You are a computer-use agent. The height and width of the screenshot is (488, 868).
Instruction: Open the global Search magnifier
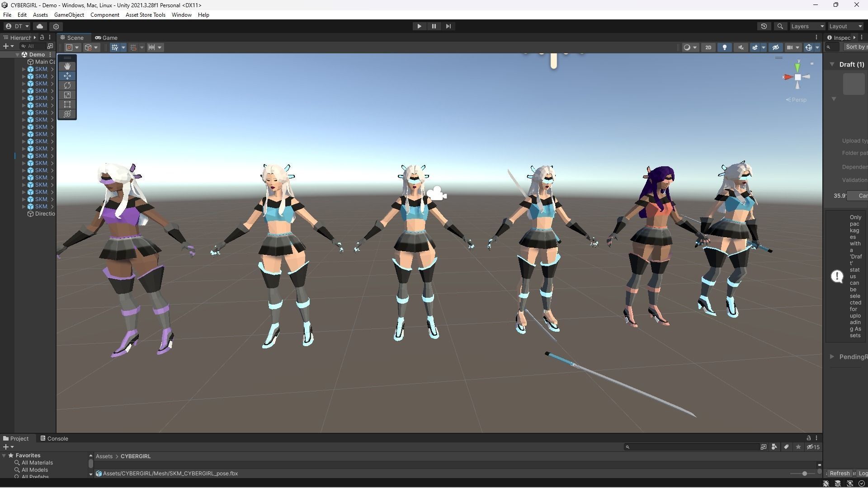[780, 26]
